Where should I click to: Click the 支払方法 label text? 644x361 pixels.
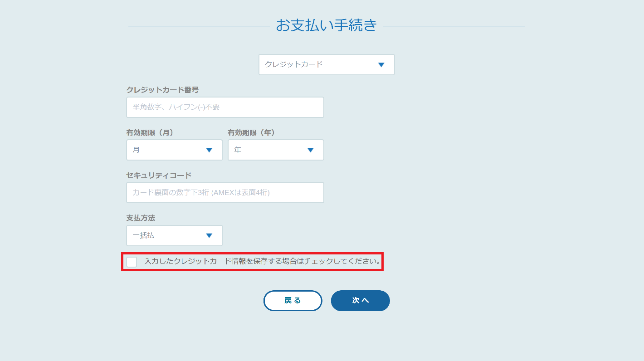coord(141,218)
